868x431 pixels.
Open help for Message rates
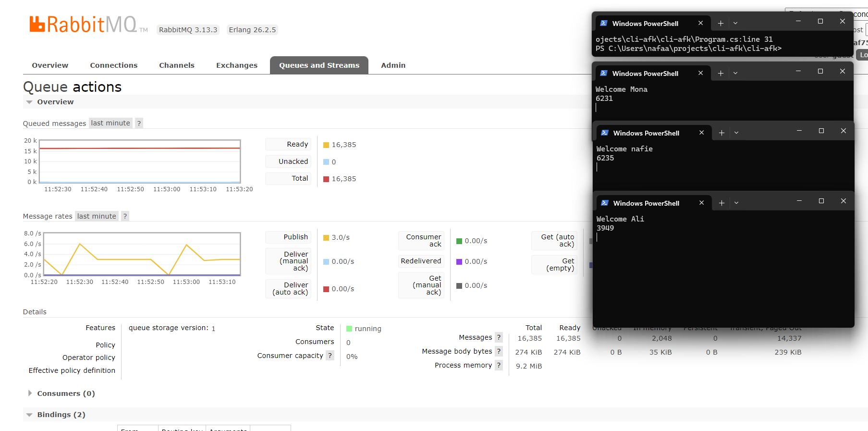pos(125,216)
